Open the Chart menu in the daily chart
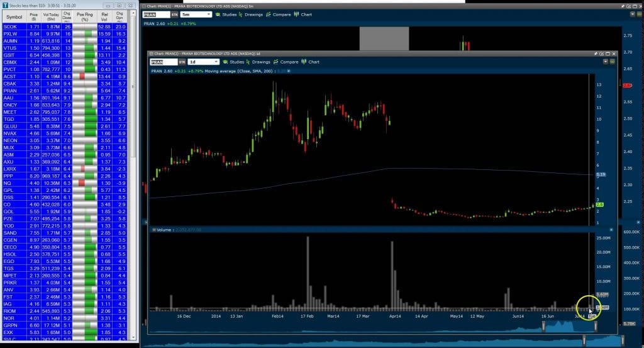Screen dimensions: 644x348 (310, 62)
